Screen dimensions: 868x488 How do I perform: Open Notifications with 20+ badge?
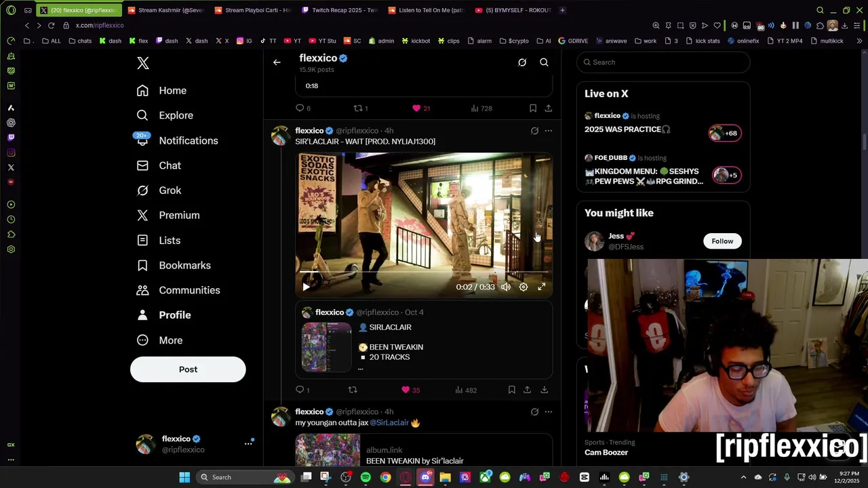(x=176, y=140)
